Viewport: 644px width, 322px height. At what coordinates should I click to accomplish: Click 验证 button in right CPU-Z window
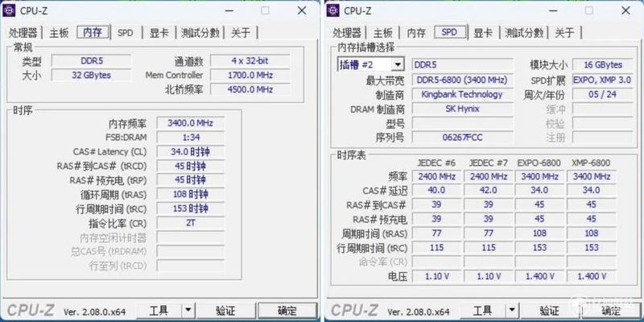[x=550, y=311]
